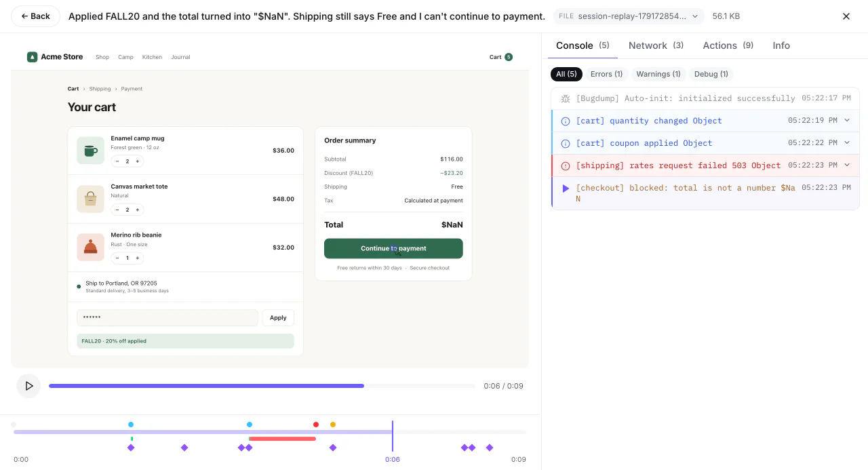Viewport: 868px width, 470px height.
Task: Click error icon on shipping rates log
Action: [x=566, y=166]
